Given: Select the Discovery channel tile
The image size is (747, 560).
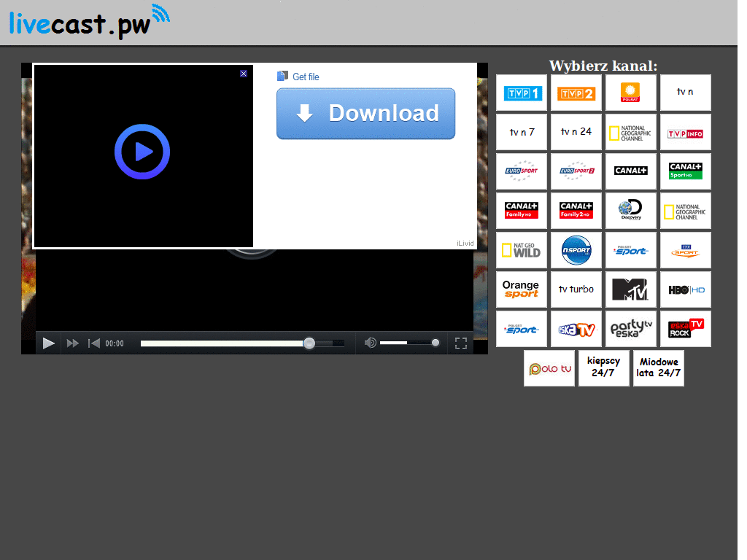Looking at the screenshot, I should click(631, 211).
